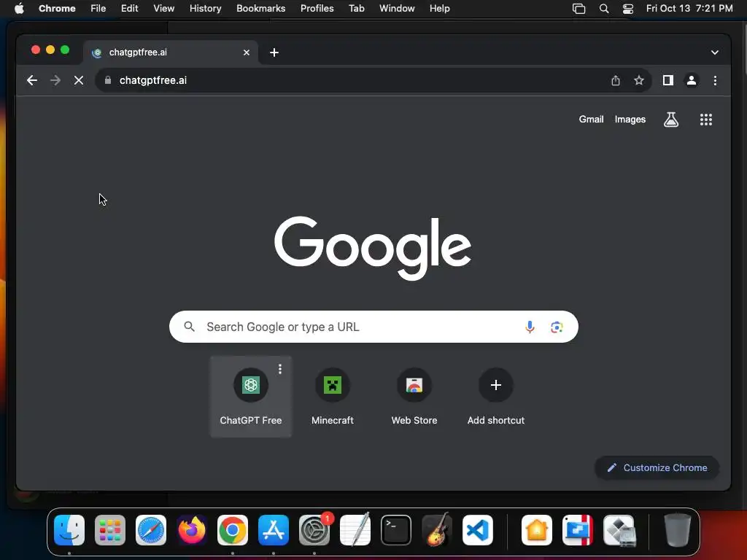Open Control Center in menu bar

(x=628, y=9)
